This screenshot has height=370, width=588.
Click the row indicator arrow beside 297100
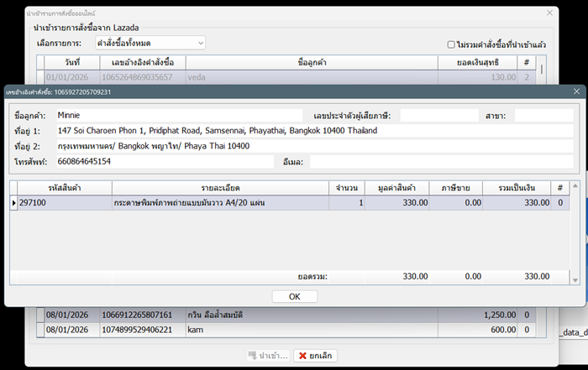[x=13, y=203]
